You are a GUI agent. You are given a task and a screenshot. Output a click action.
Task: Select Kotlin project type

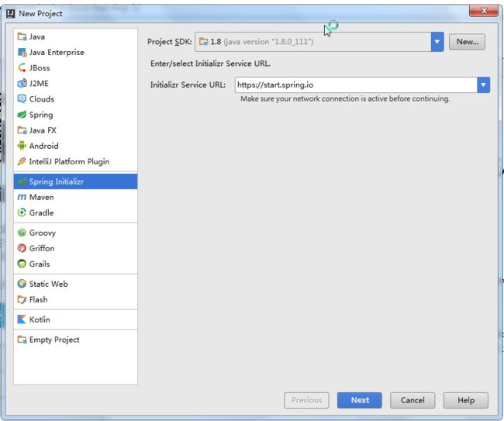click(x=75, y=319)
